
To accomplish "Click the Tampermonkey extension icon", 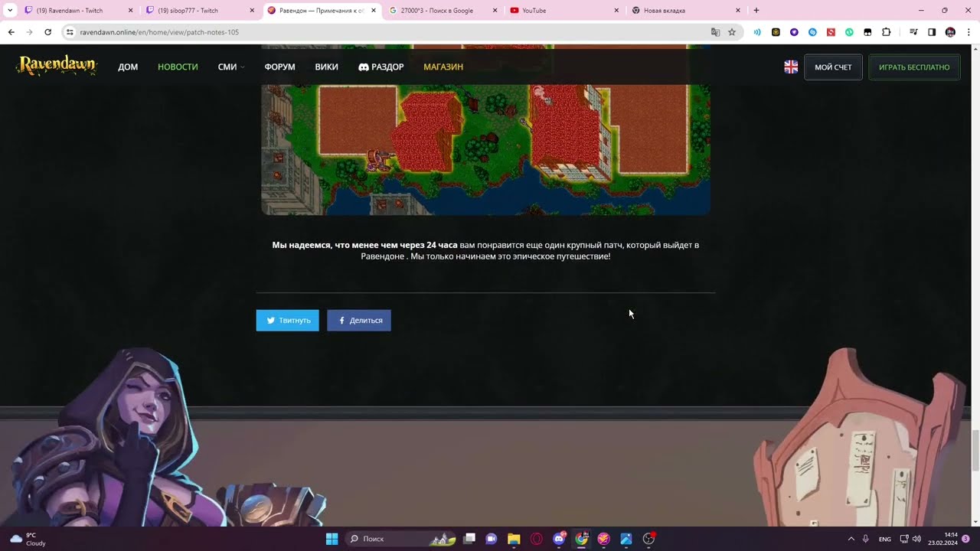I will pyautogui.click(x=867, y=32).
